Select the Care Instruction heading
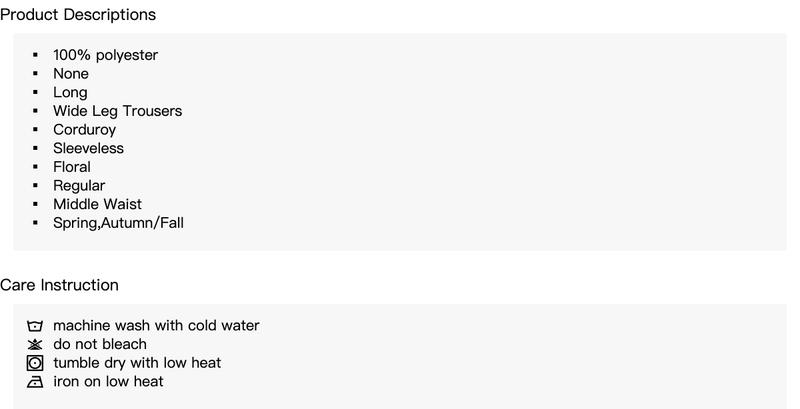The height and width of the screenshot is (409, 800). (59, 285)
